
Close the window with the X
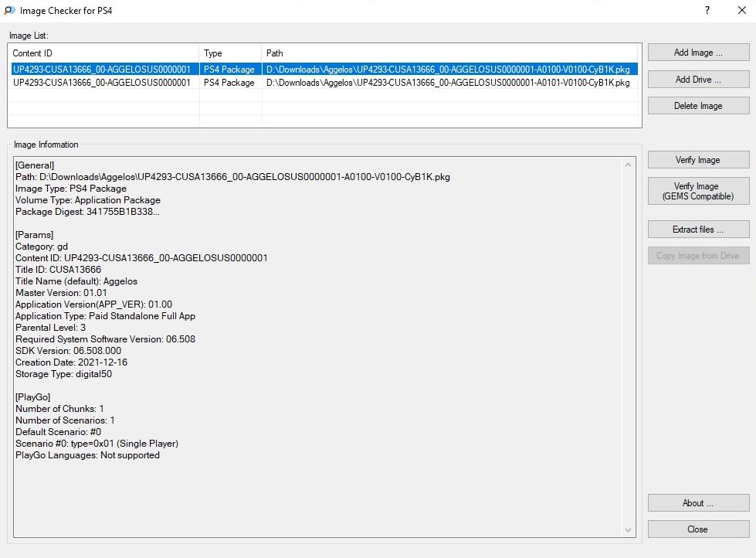click(x=742, y=10)
